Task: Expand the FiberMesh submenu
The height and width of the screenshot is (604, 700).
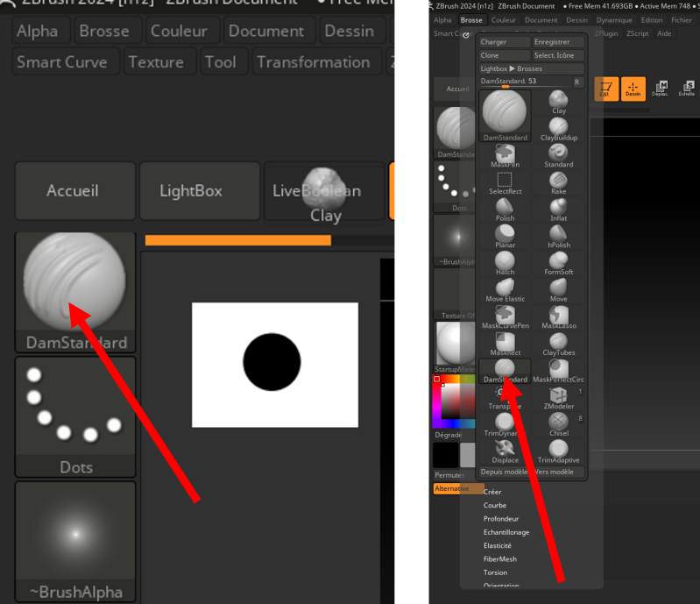Action: pyautogui.click(x=500, y=559)
